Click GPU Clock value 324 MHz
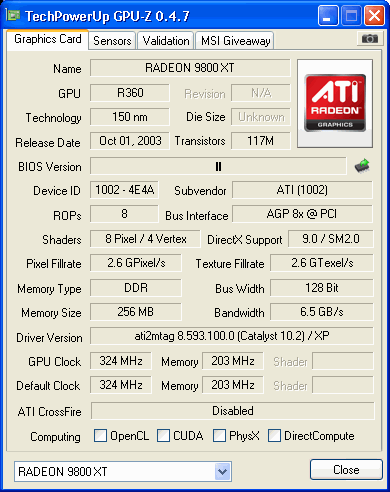 [x=121, y=361]
